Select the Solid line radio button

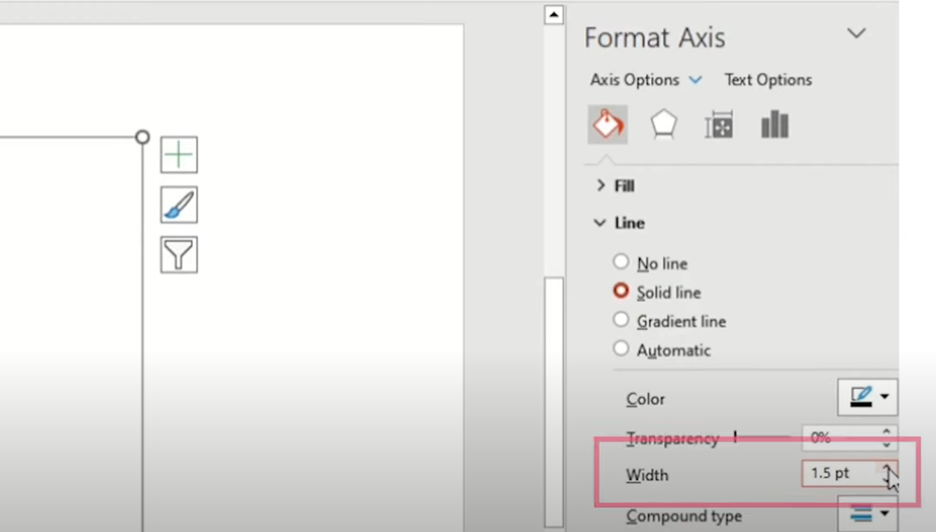[x=621, y=292]
